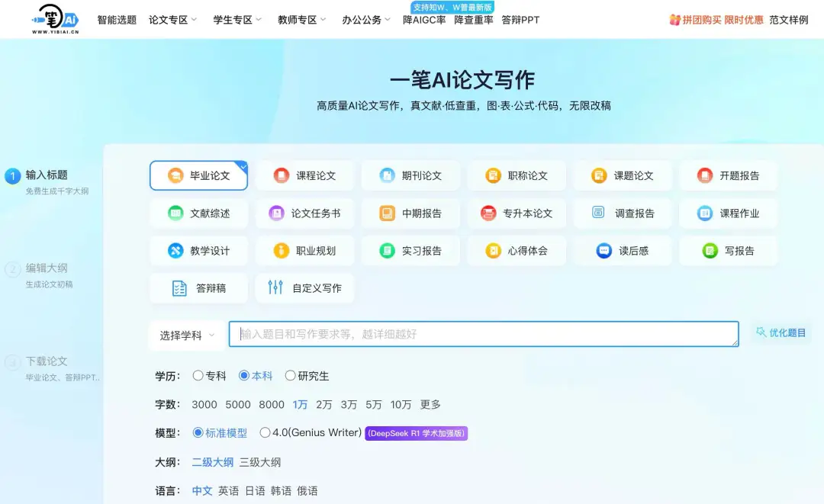Select 3000 word count
Viewport: 824px width, 504px height.
click(x=204, y=404)
